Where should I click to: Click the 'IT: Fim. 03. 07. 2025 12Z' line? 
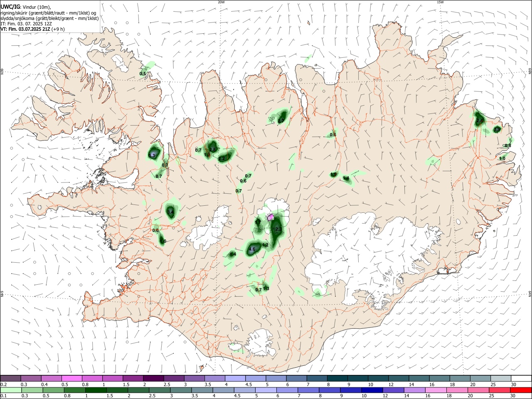(26, 24)
